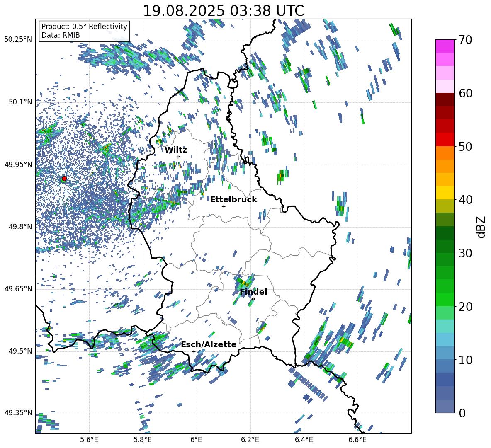Click the Ettelbruck station cross marker
The width and height of the screenshot is (491, 448).
[x=224, y=206]
